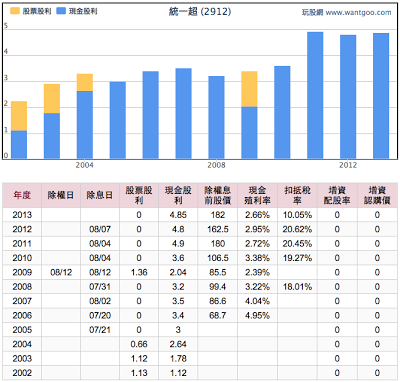
Task: Click the 2008 x-axis label
Action: 216,165
